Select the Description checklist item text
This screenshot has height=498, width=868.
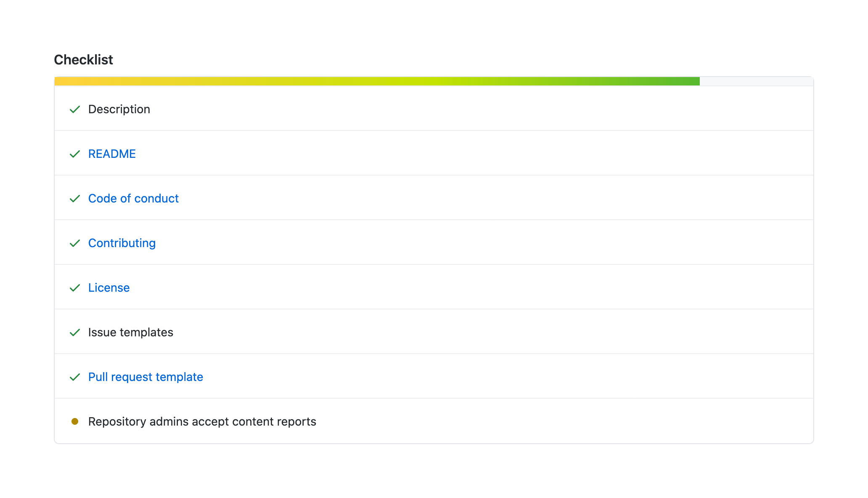pyautogui.click(x=119, y=109)
